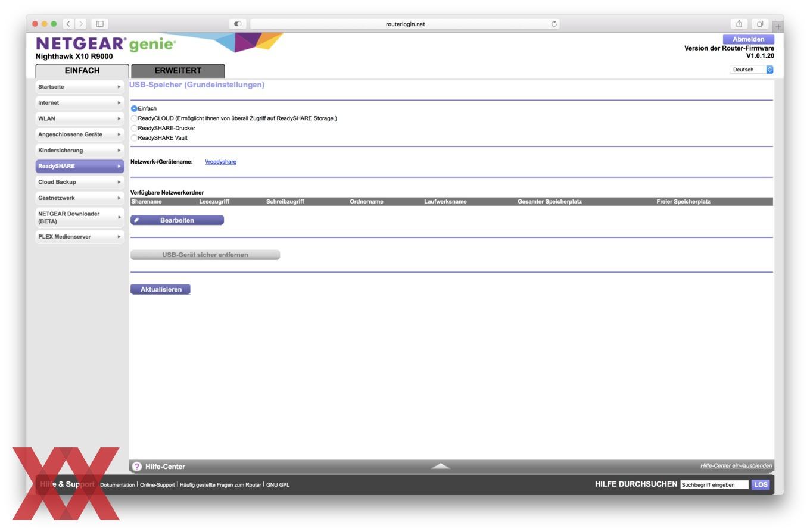Go forward with Safari's forward arrow
Viewport: 810px width, 532px height.
pyautogui.click(x=81, y=24)
